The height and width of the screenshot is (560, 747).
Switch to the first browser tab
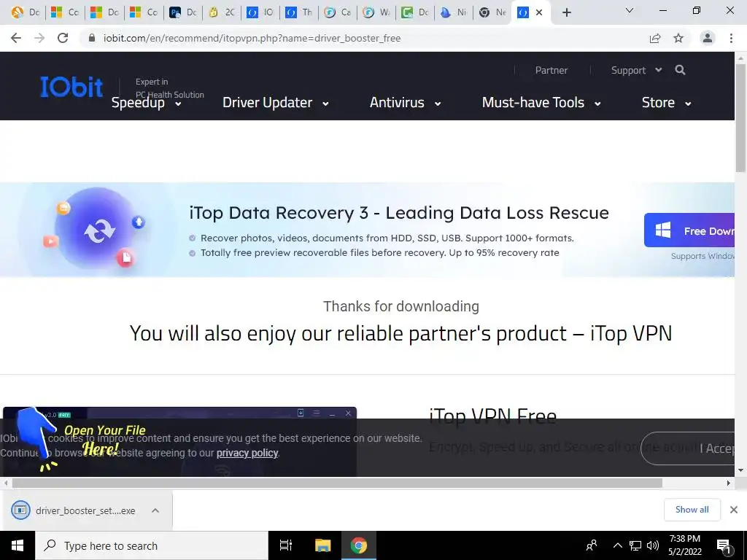25,12
